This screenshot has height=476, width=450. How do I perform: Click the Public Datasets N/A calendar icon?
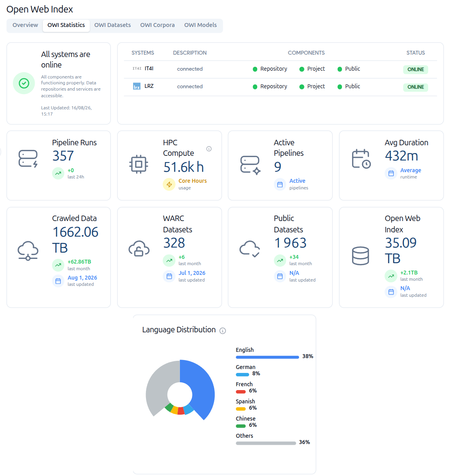pos(280,276)
